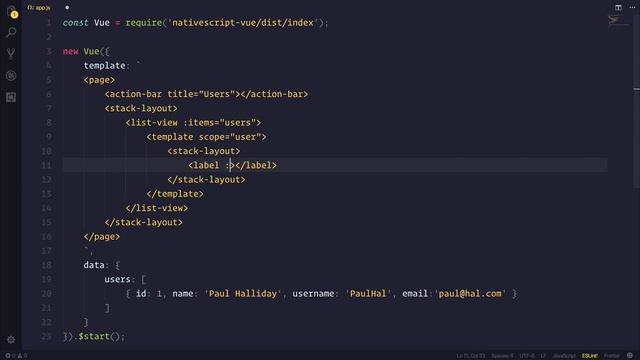
Task: Open the Debug view icon
Action: pyautogui.click(x=11, y=76)
